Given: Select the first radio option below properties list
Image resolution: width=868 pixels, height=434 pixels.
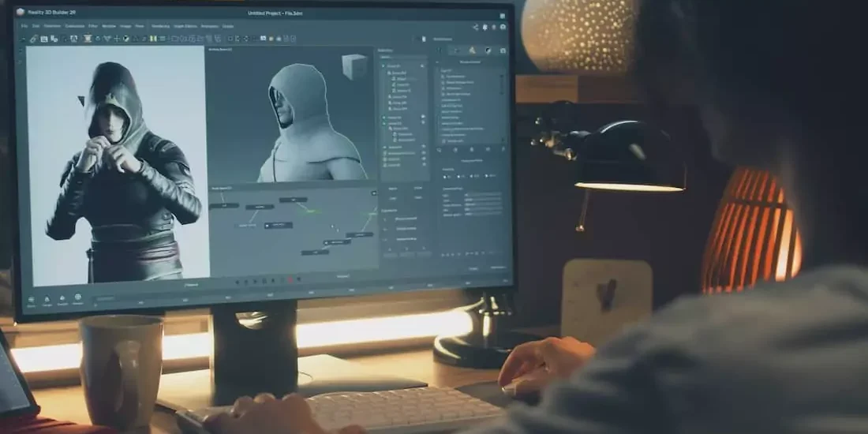Looking at the screenshot, I should tap(444, 175).
